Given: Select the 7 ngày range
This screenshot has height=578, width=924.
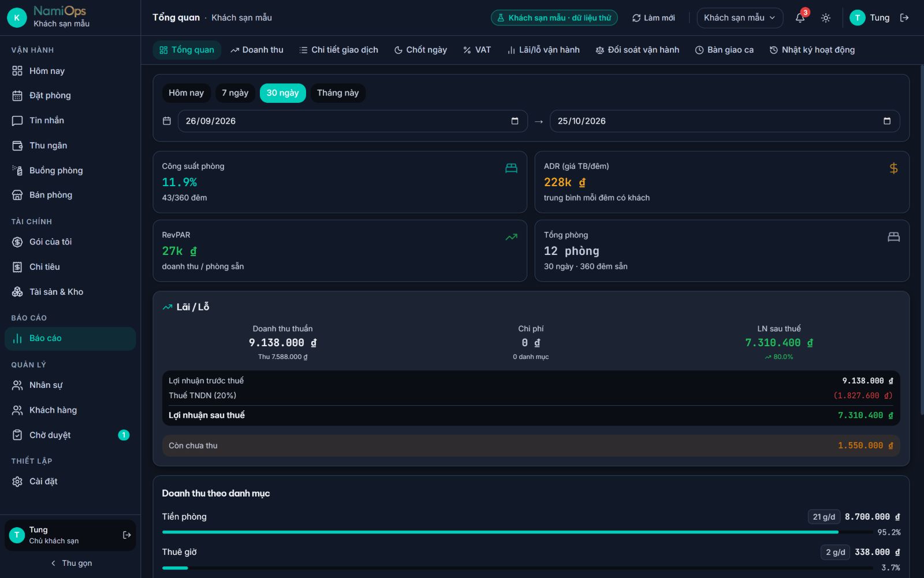Looking at the screenshot, I should click(235, 93).
